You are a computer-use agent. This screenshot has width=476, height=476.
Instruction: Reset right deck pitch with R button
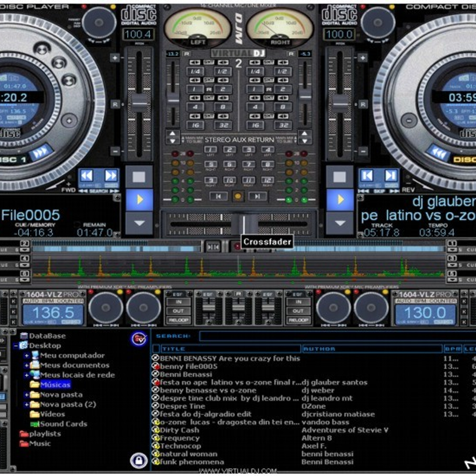tap(363, 104)
